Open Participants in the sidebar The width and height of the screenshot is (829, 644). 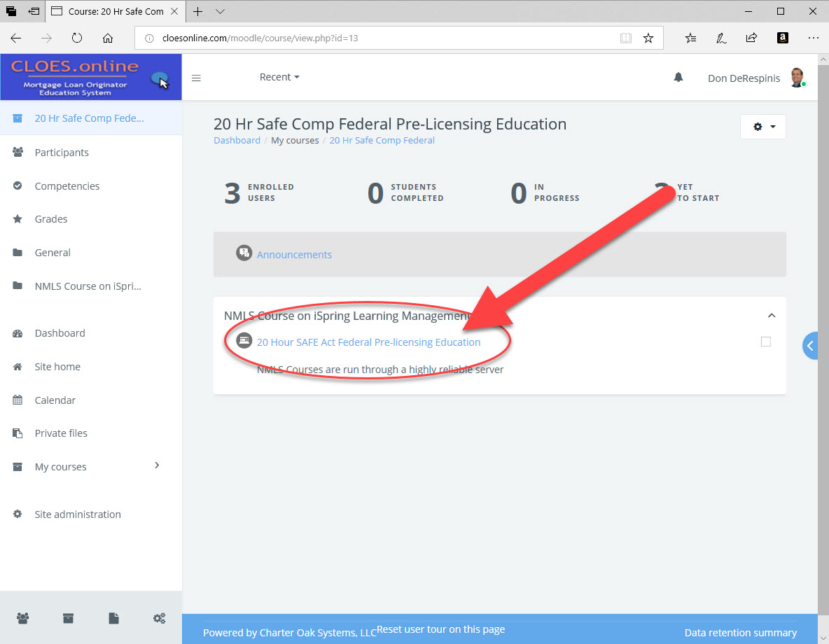62,153
